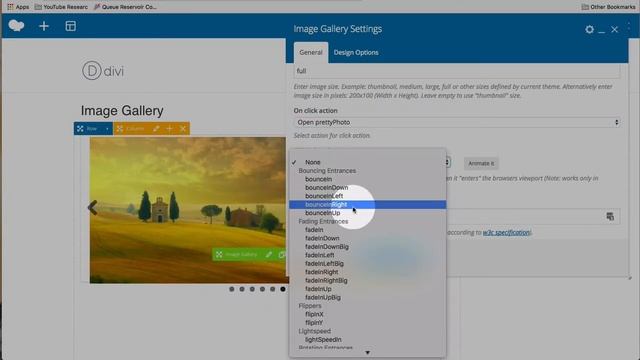The image size is (640, 360).
Task: Go to the previous gallery slide arrow
Action: click(93, 207)
